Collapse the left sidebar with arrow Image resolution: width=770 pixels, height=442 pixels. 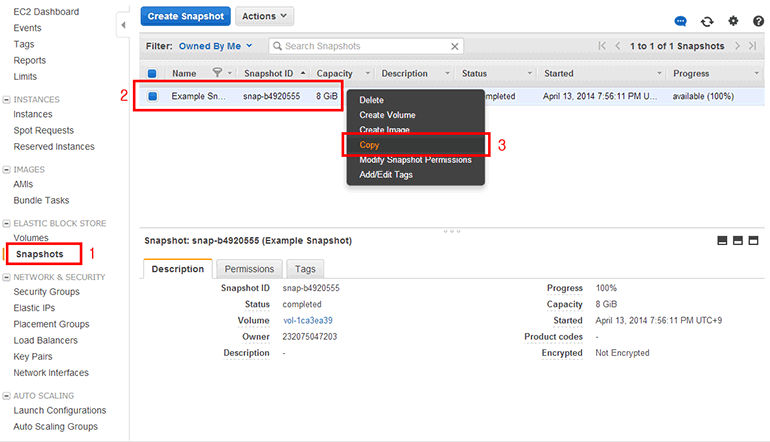tap(123, 23)
